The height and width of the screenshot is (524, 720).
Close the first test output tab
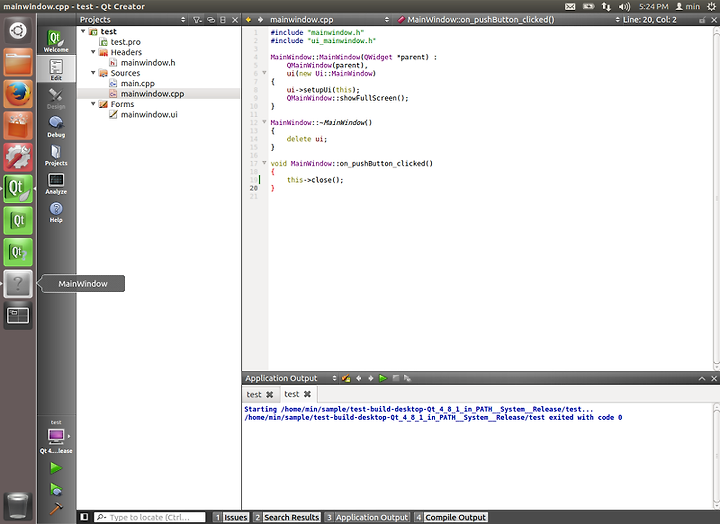point(270,394)
